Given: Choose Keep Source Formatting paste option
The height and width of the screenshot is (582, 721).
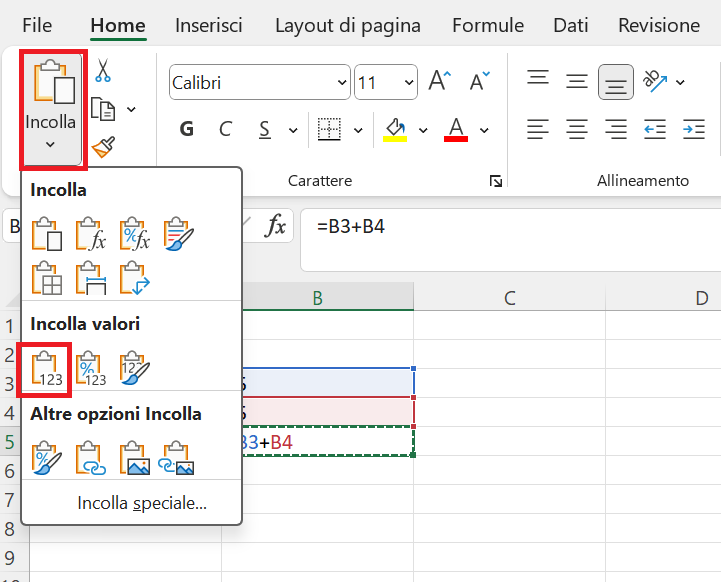Looking at the screenshot, I should (x=178, y=234).
